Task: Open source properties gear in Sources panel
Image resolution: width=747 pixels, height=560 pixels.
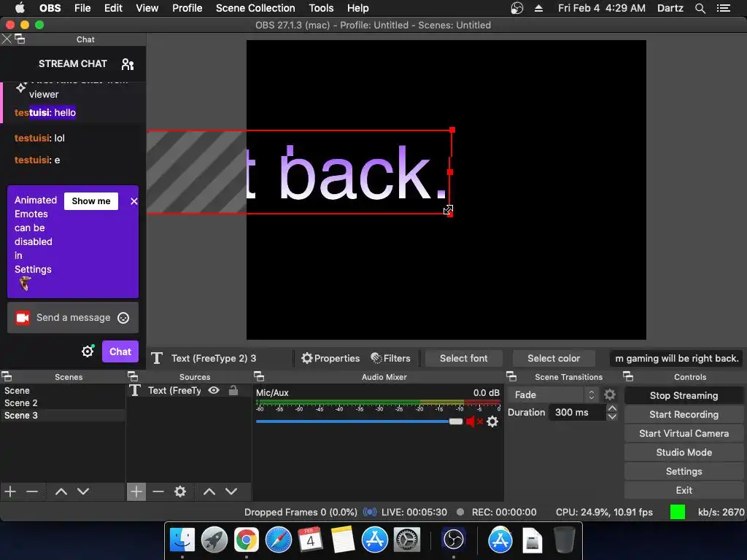Action: [x=180, y=491]
